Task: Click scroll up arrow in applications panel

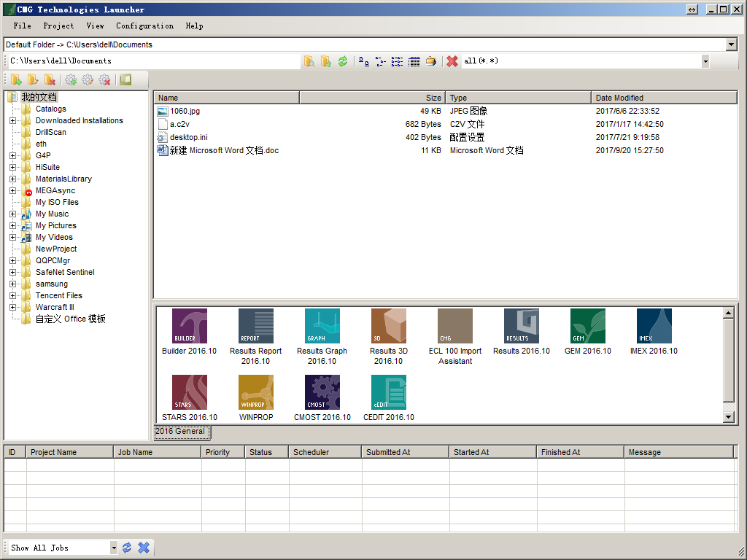Action: [729, 313]
